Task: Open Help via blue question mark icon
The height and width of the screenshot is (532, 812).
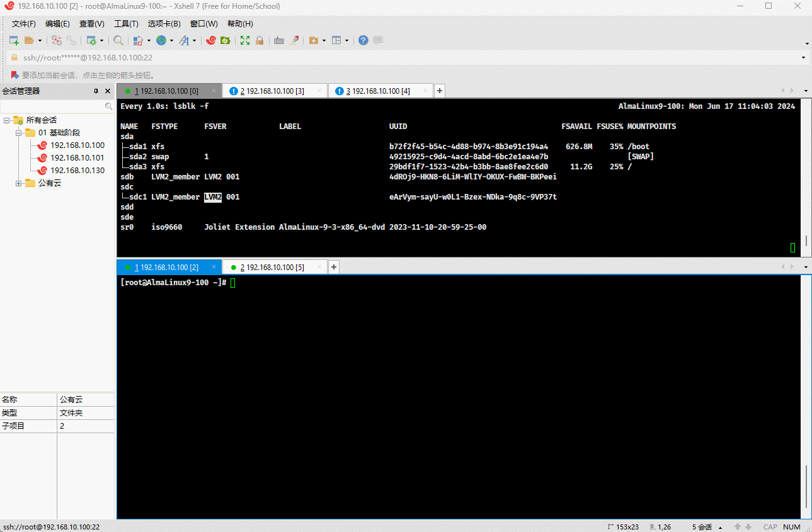Action: (x=363, y=40)
